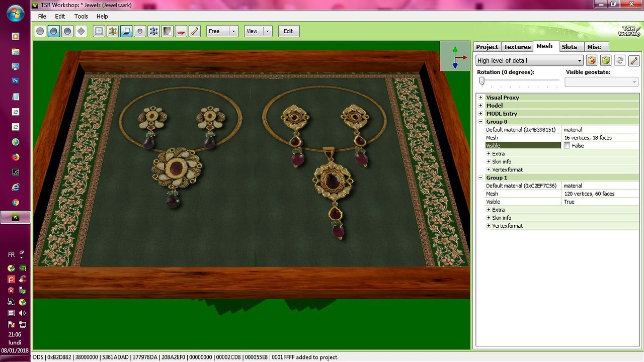
Task: Click the export mesh icon with red arrow
Action: [x=592, y=60]
